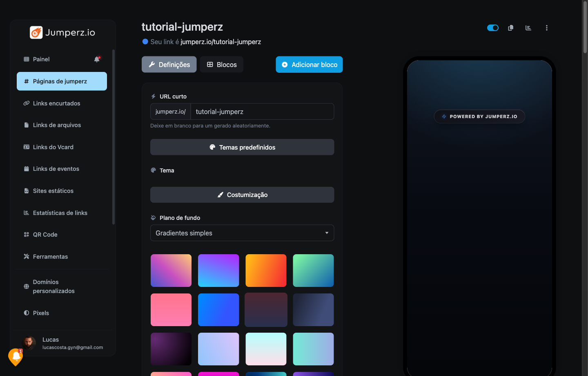
Task: Click the jumperz.io/tutorial-jumperz link
Action: point(221,42)
